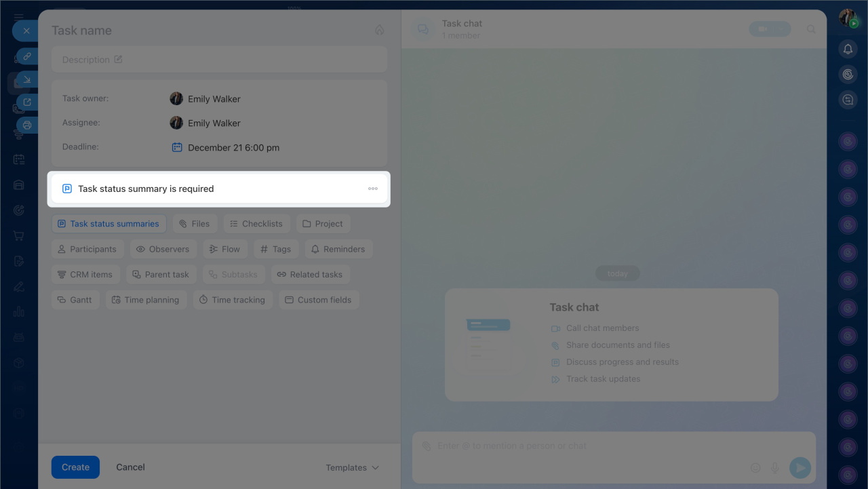Click the fire priority icon by task name

click(380, 31)
